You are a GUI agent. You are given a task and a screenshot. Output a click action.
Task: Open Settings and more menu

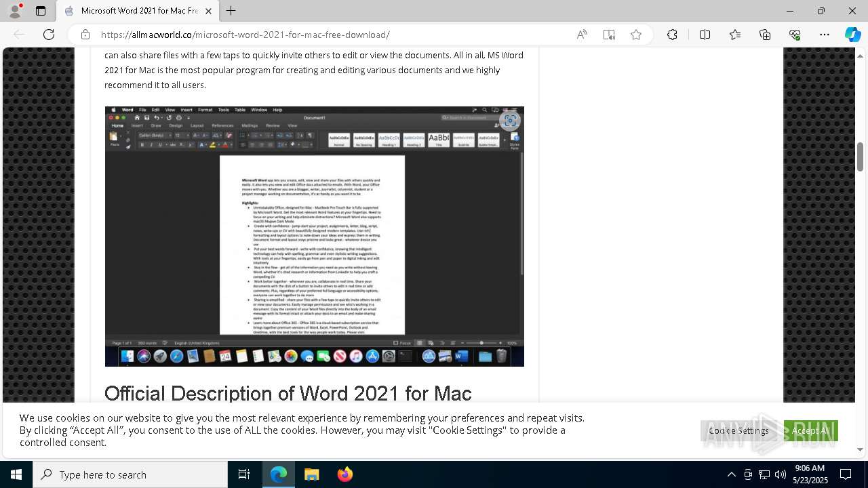tap(825, 35)
